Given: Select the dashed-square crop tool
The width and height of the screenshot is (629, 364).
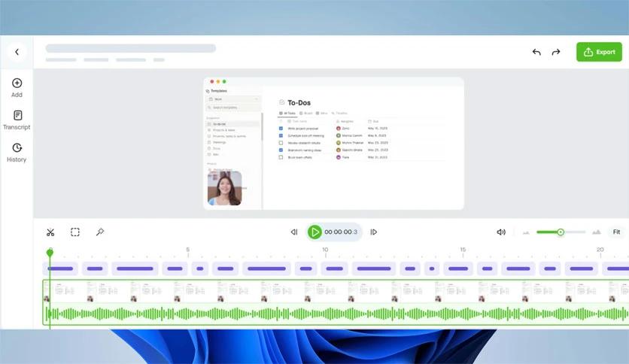Looking at the screenshot, I should tap(75, 232).
